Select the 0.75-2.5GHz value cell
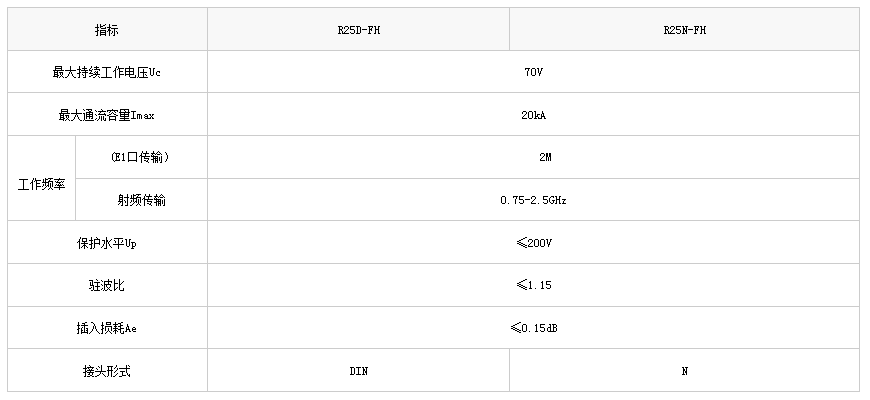This screenshot has width=870, height=400. 533,200
